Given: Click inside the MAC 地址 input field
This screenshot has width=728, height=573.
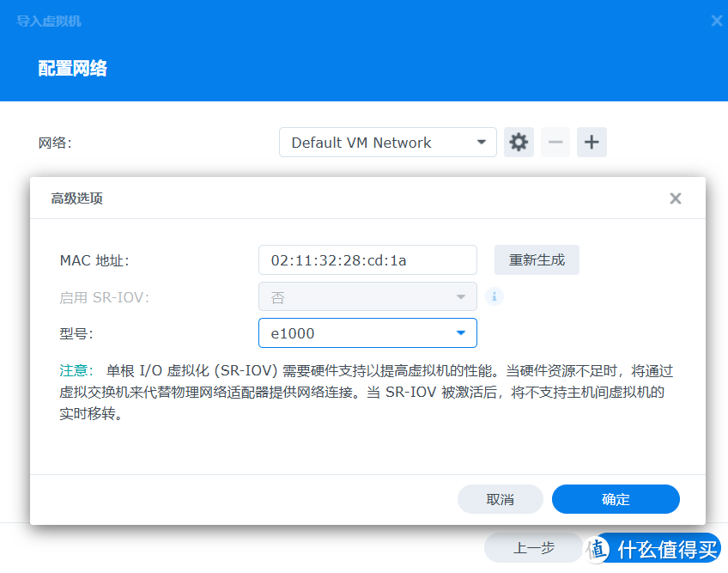Looking at the screenshot, I should (367, 259).
